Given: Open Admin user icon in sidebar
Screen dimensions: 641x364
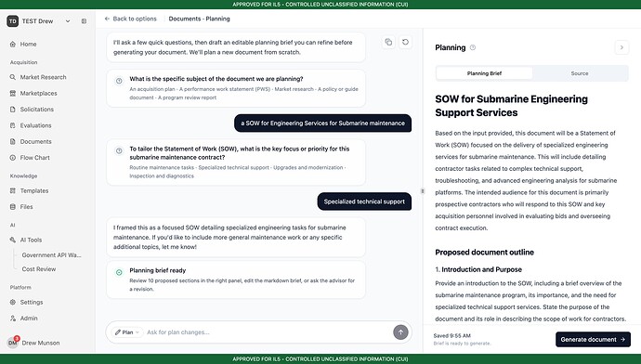Looking at the screenshot, I should [13, 318].
